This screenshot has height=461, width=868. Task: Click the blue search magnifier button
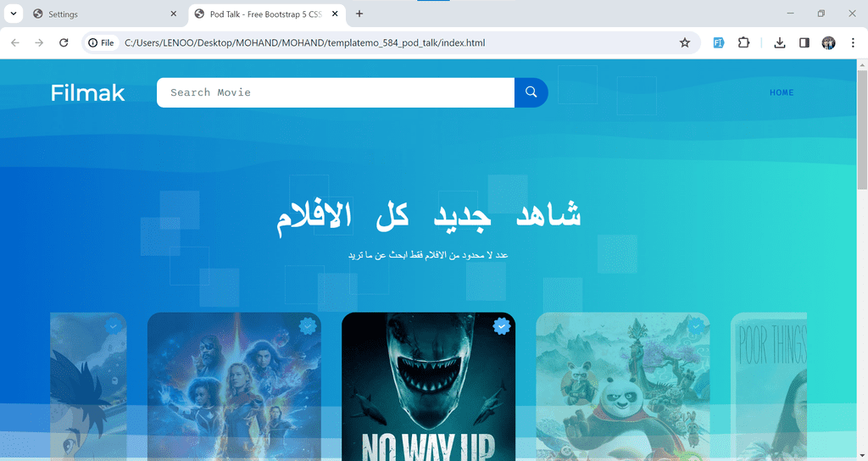[x=531, y=92]
